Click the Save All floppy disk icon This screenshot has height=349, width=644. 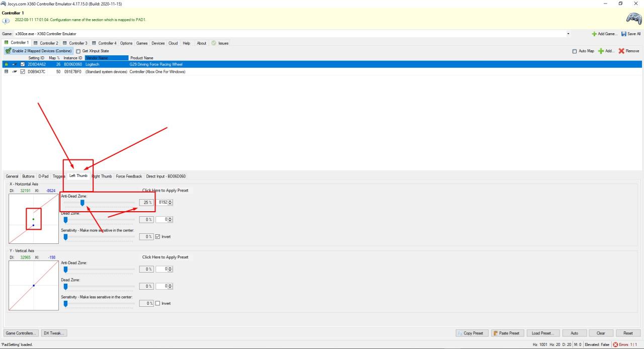point(624,34)
